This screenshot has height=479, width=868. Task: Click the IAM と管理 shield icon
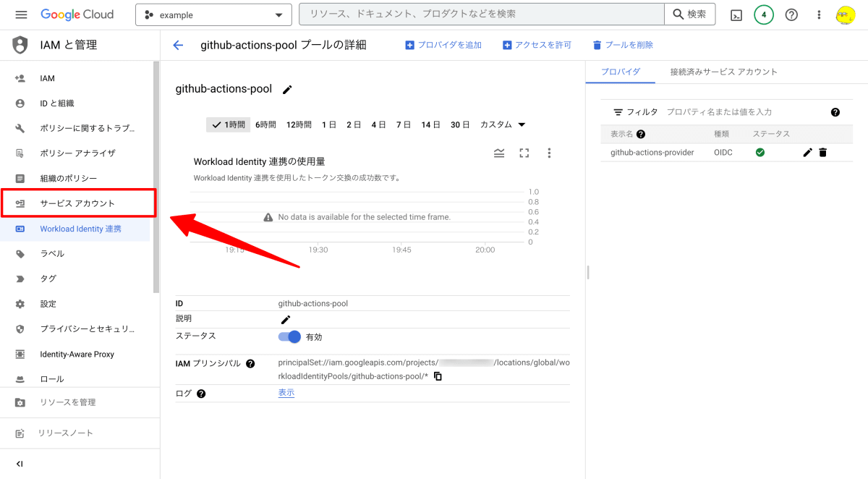[20, 45]
